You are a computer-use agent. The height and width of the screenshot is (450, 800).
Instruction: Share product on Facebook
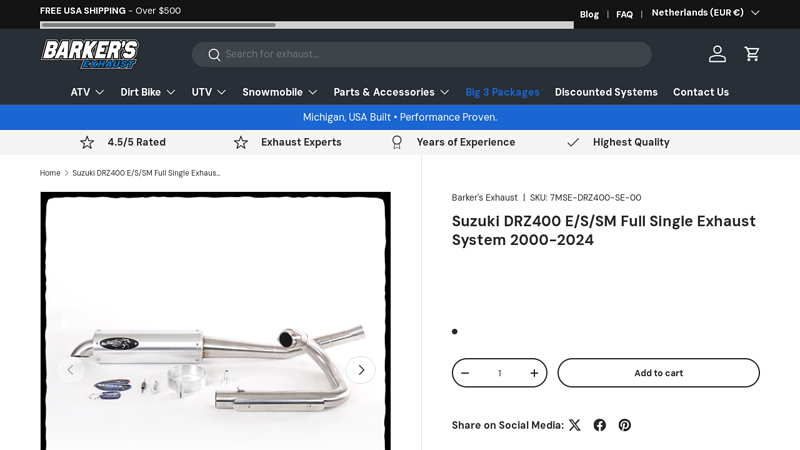pos(600,425)
